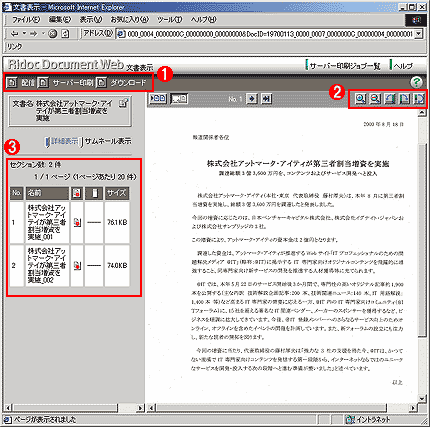The height and width of the screenshot is (427, 430).
Task: Click the サイズ column header
Action: (x=117, y=193)
